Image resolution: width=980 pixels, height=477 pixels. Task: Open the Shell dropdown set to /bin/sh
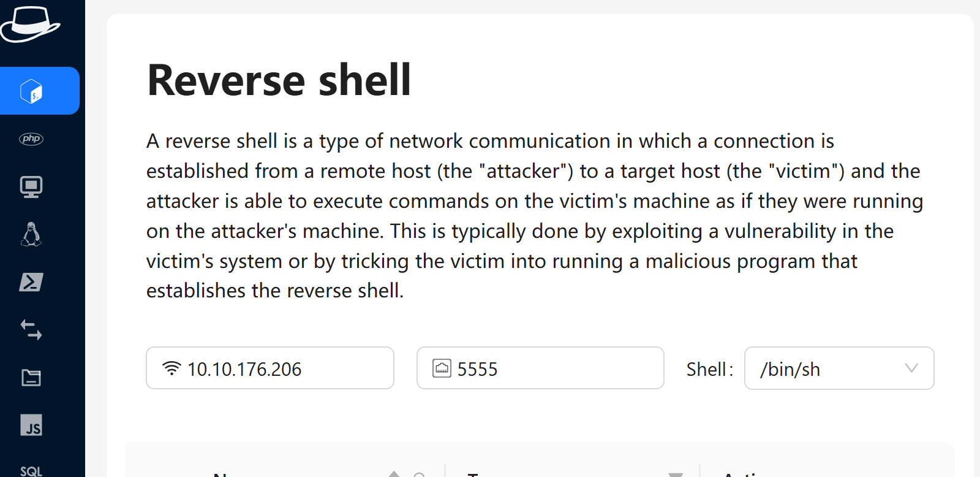point(827,368)
